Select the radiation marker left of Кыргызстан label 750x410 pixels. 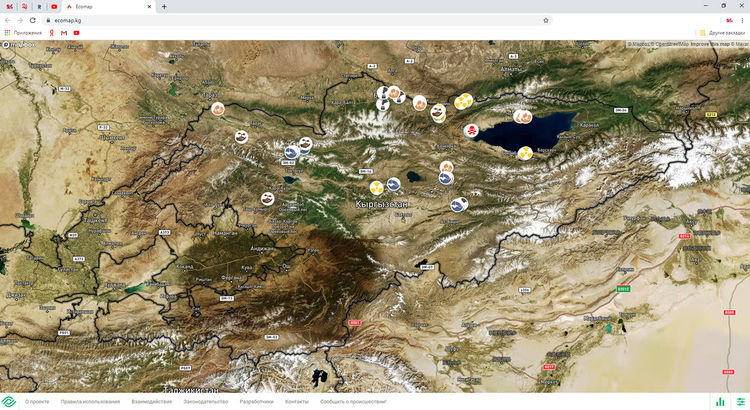[375, 186]
